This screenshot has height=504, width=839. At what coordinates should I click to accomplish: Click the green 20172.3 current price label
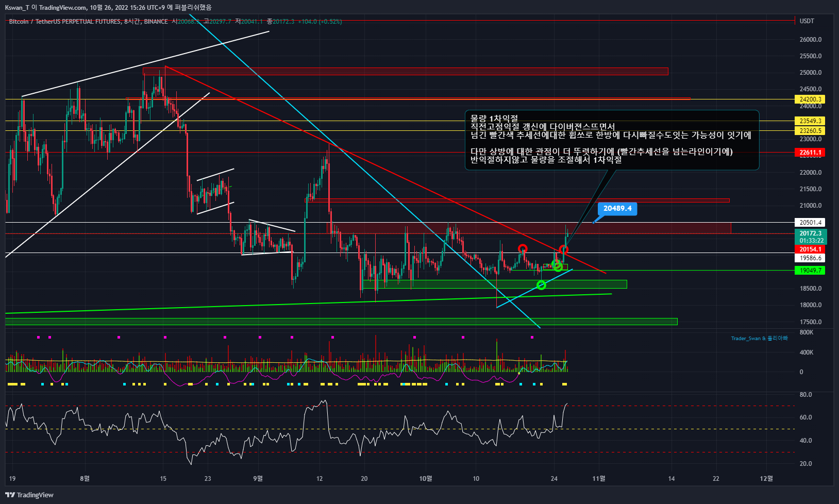811,233
